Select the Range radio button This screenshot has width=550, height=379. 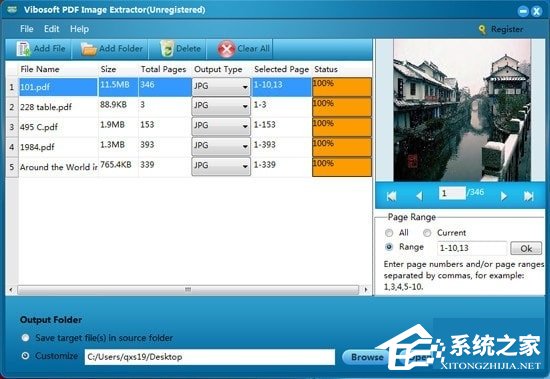[389, 247]
